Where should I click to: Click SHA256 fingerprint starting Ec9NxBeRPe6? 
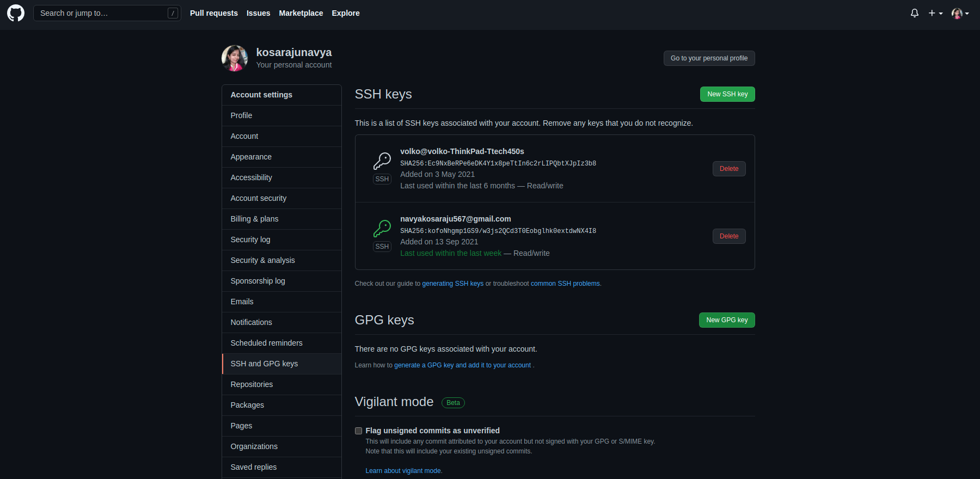498,163
